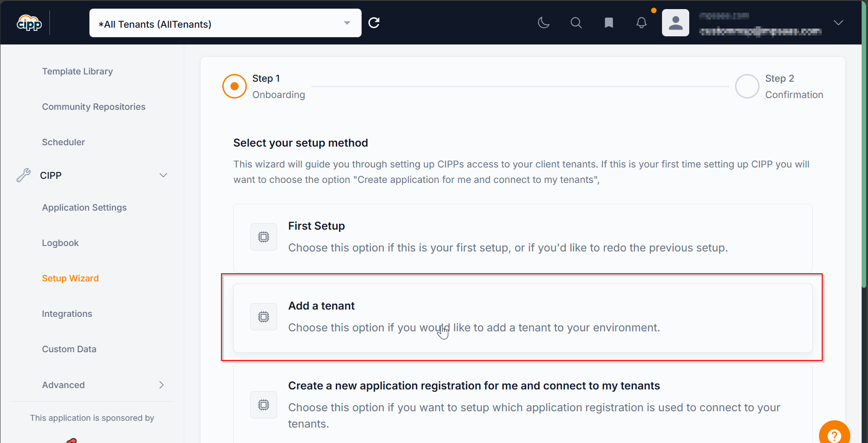
Task: Refresh the tenant list
Action: coord(374,23)
